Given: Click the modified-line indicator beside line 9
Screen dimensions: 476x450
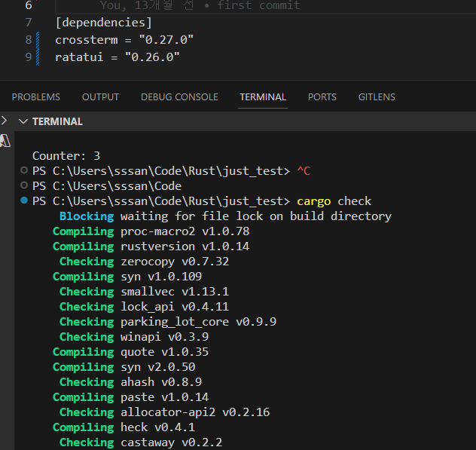Looking at the screenshot, I should coord(38,57).
